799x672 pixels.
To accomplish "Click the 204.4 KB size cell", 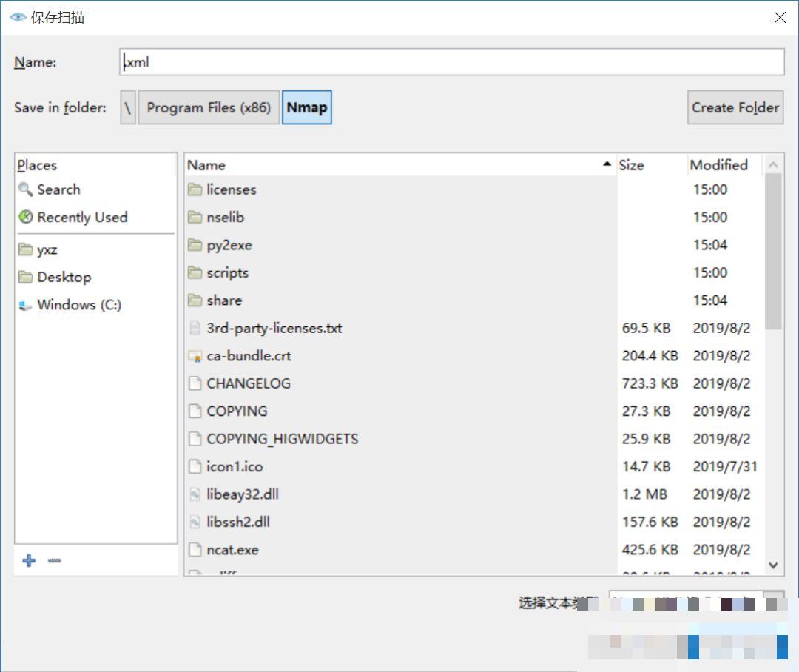I will (x=650, y=356).
